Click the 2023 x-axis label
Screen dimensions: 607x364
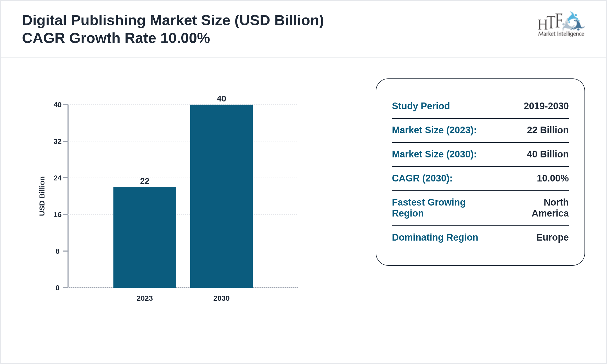point(145,298)
